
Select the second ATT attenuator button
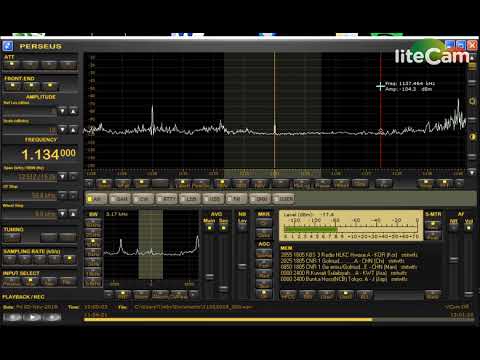pos(31,65)
